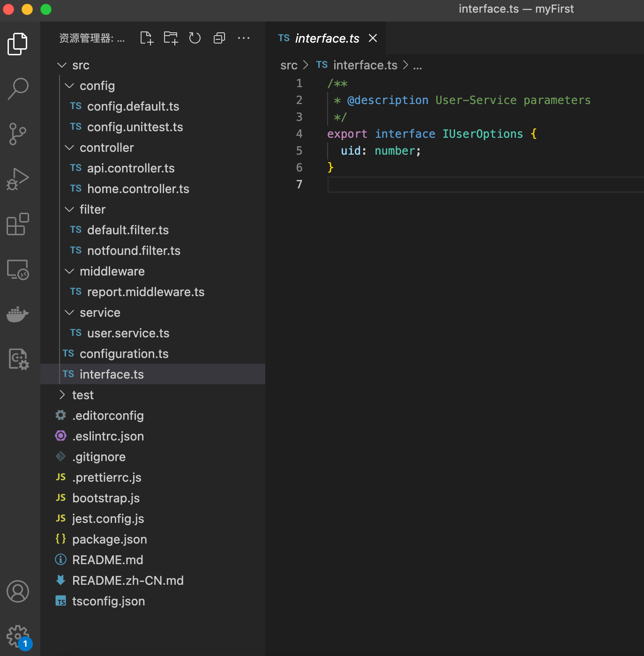Close the interface.ts tab
The width and height of the screenshot is (644, 656).
373,38
